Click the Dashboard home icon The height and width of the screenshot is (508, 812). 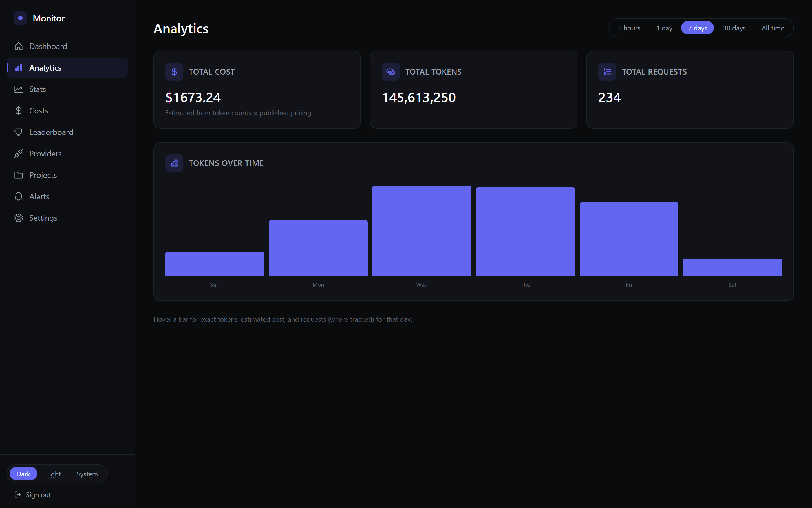18,46
